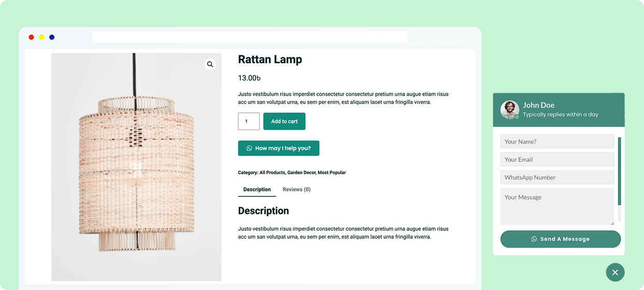Close the chat widget with X button
The height and width of the screenshot is (290, 644).
click(x=615, y=272)
